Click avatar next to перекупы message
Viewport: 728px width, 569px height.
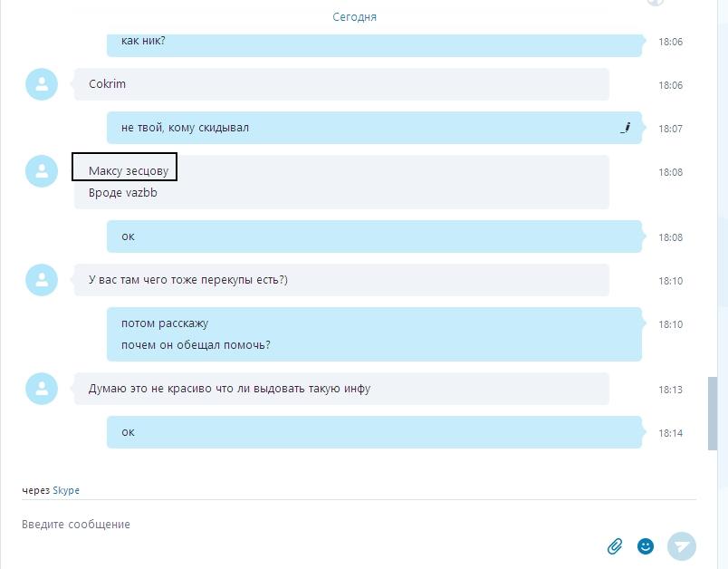(x=42, y=280)
